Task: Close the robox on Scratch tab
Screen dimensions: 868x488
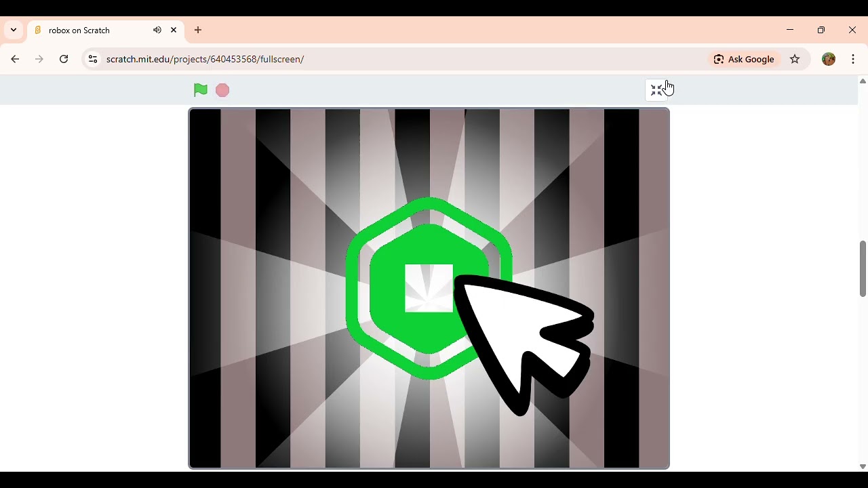Action: pos(174,30)
